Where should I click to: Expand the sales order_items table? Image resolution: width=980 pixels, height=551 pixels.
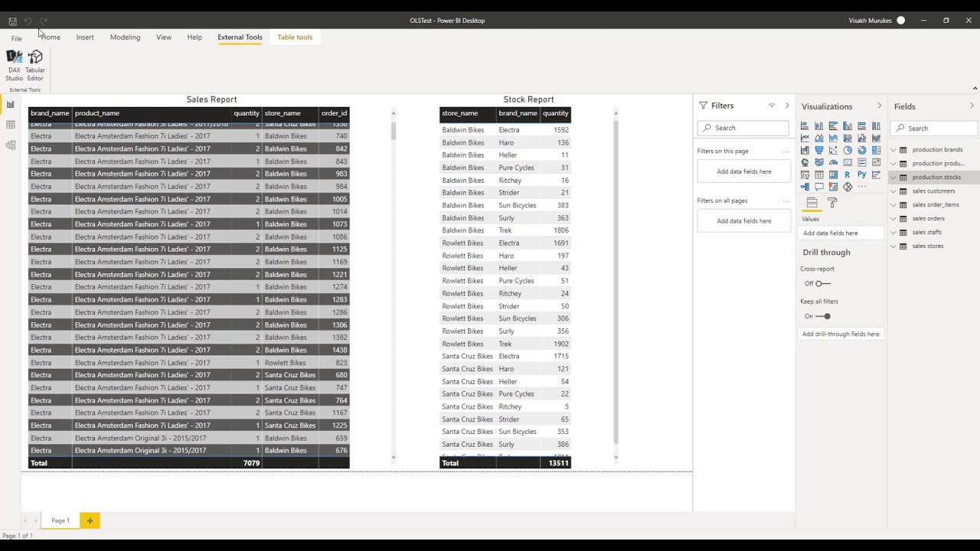(x=893, y=205)
